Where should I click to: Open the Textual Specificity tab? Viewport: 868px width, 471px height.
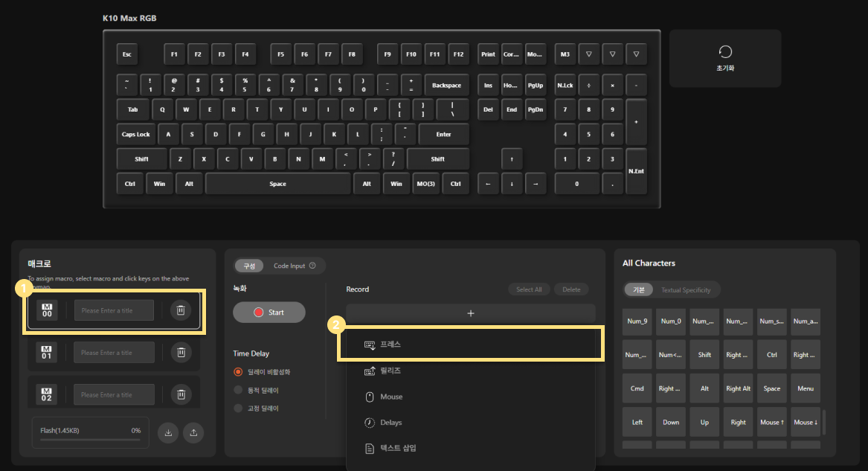(686, 290)
